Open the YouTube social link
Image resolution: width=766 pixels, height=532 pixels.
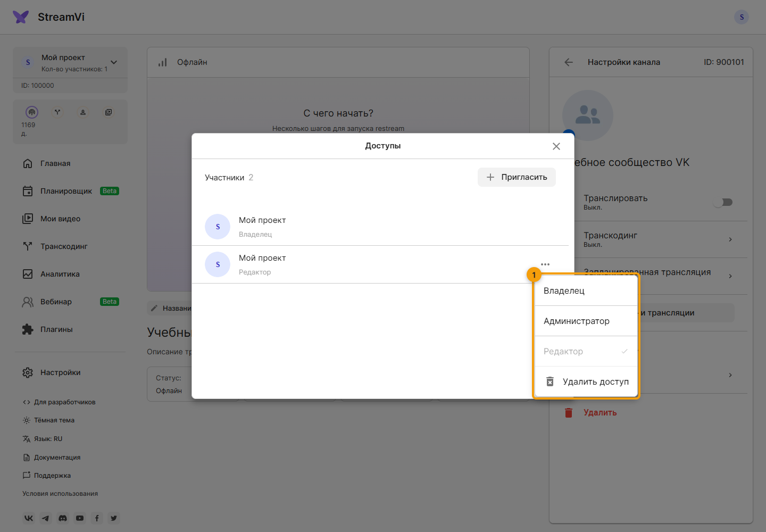tap(80, 518)
